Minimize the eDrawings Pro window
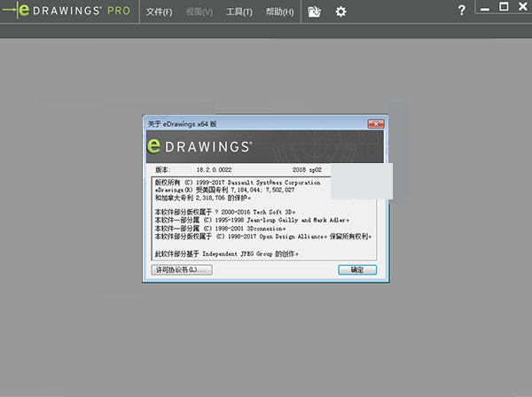The image size is (532, 397). (485, 8)
